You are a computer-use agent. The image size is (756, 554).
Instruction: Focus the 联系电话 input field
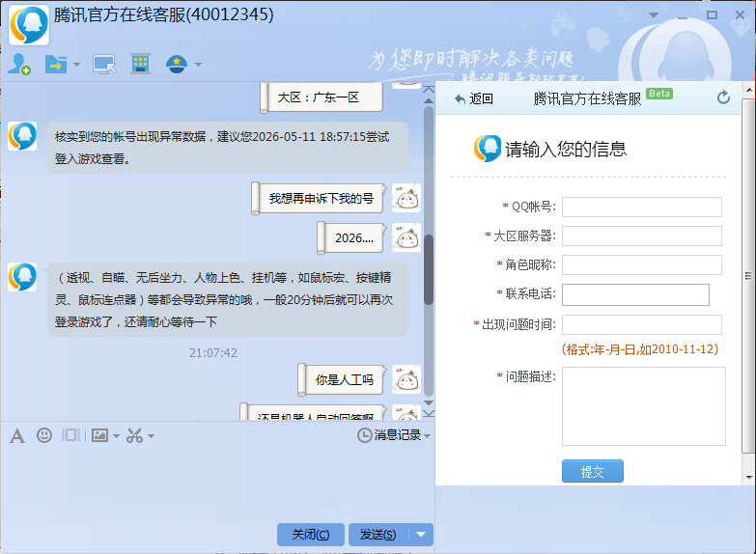point(635,294)
